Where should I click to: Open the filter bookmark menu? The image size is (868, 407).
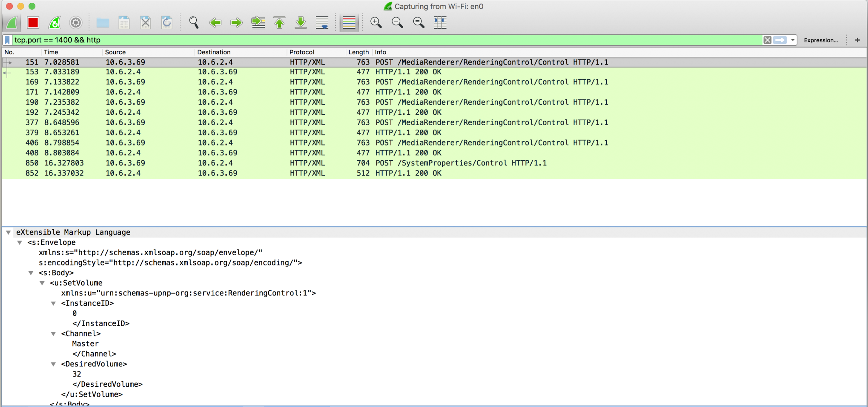[7, 40]
